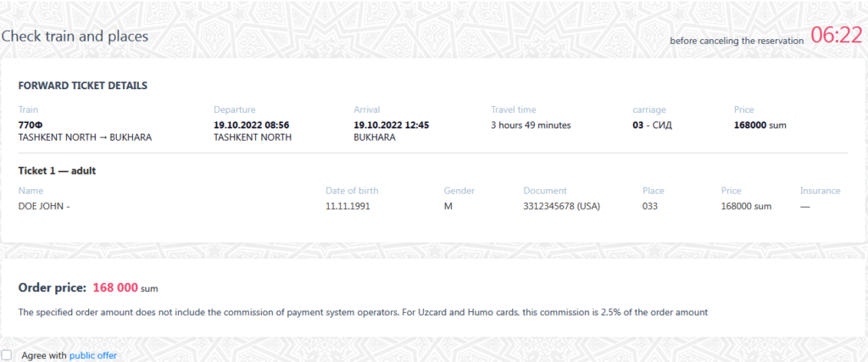Click the 'Check train and places' heading
Viewport: 868px width, 362px height.
click(x=75, y=36)
